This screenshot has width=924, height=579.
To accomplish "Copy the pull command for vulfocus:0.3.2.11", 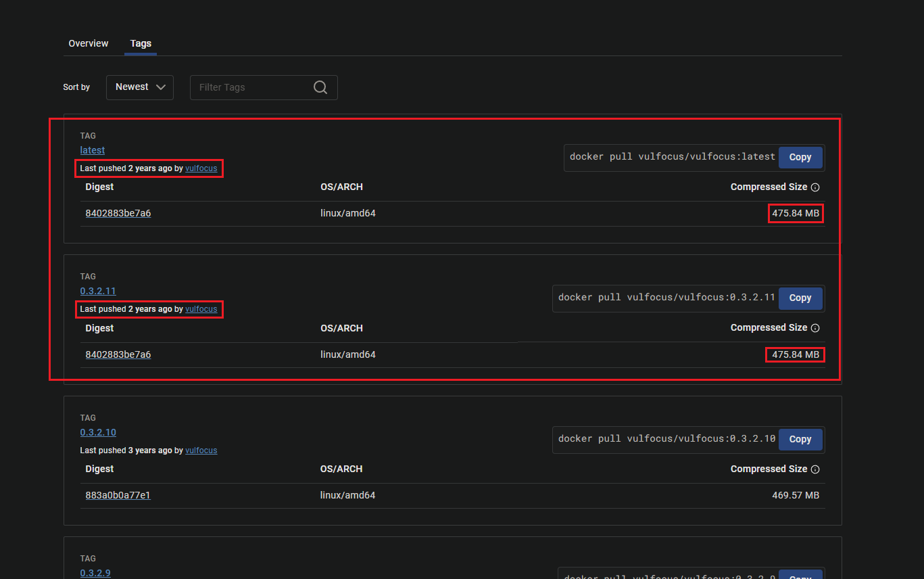I will coord(800,298).
